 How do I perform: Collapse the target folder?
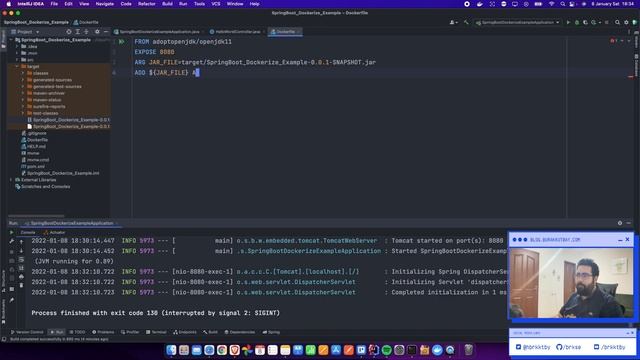[x=17, y=66]
